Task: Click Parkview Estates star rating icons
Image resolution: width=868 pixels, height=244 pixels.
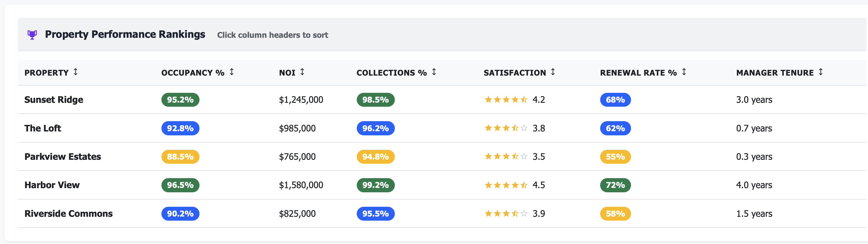Action: coord(506,156)
